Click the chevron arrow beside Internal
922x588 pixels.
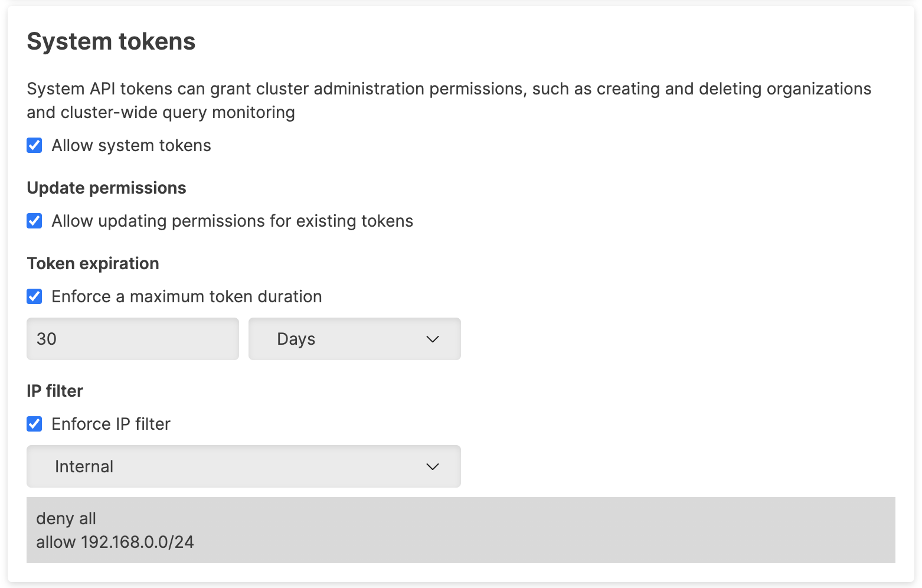coord(433,466)
